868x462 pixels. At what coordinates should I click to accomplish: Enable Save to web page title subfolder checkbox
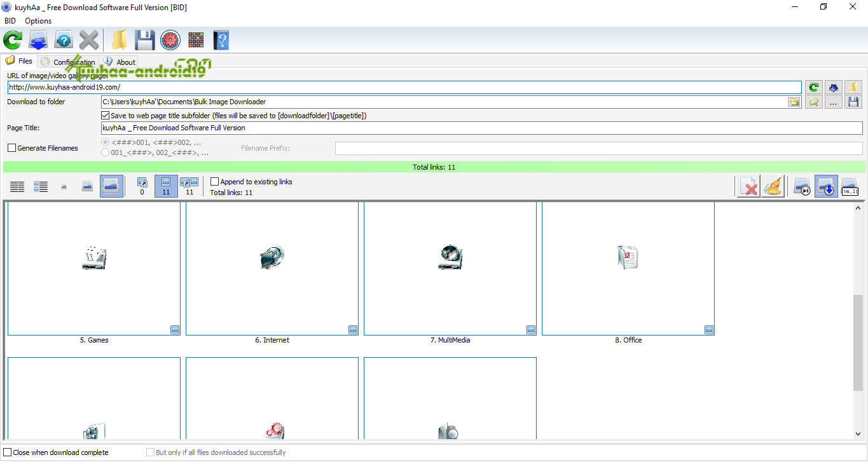[106, 116]
